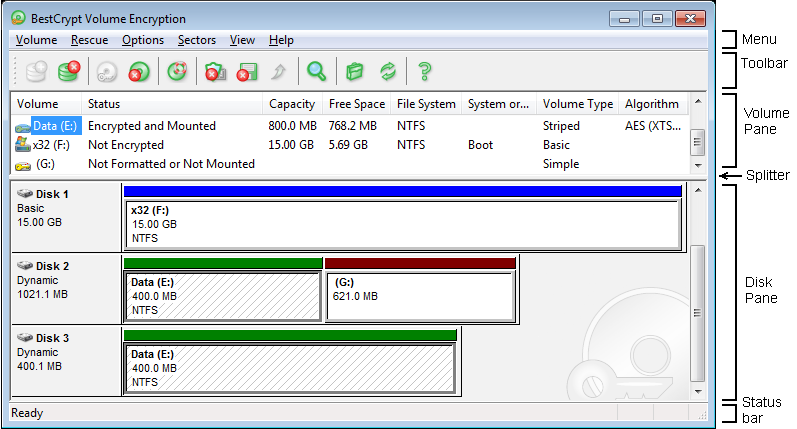Screen dimensions: 797x429
Task: Click the green unmount volume toolbar icon
Action: 140,71
